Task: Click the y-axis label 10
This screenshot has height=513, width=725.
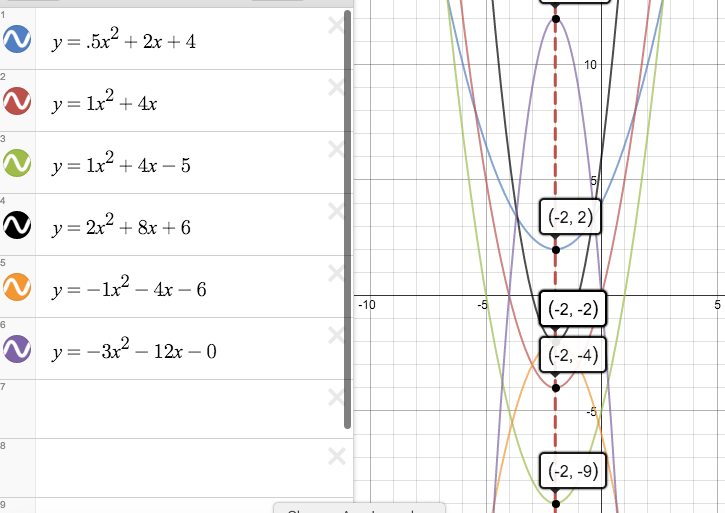Action: [590, 65]
